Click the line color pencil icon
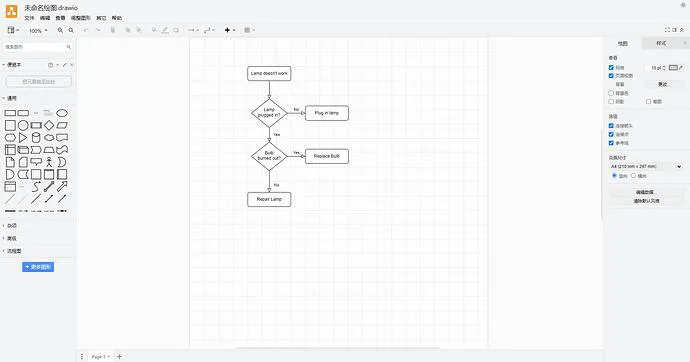The height and width of the screenshot is (362, 690). click(165, 30)
